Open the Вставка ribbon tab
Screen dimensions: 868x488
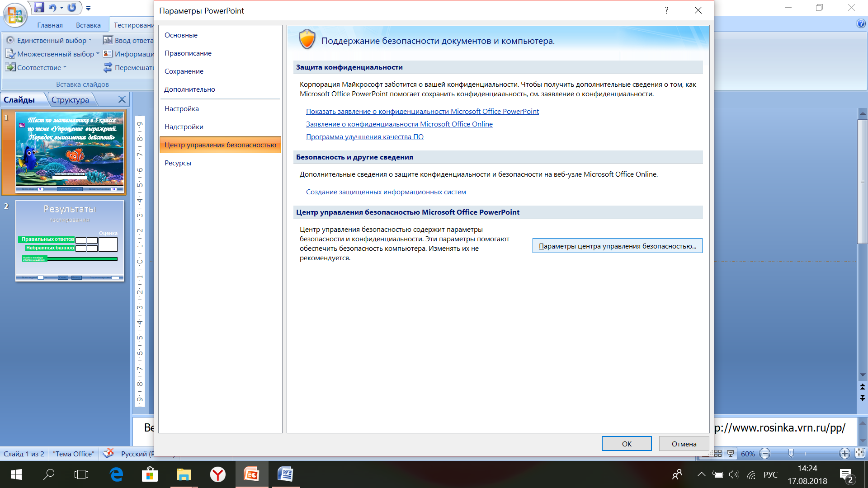point(88,25)
